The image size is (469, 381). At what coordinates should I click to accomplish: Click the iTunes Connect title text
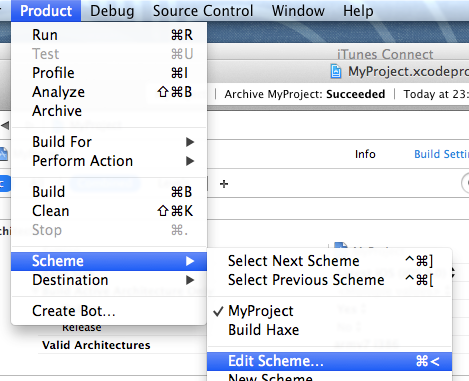point(385,54)
